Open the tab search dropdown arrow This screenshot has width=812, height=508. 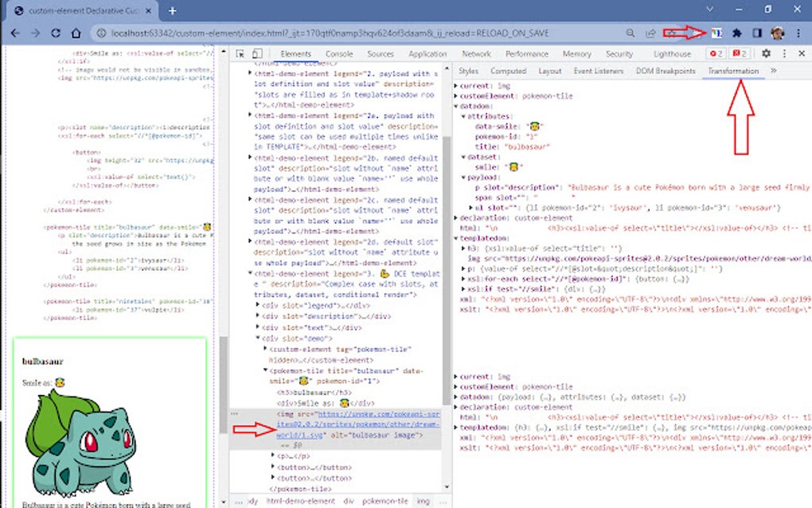[709, 10]
